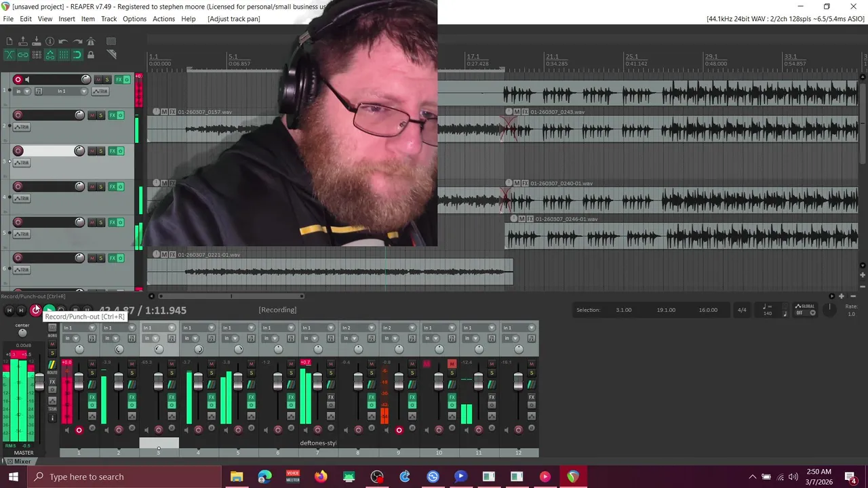Image resolution: width=868 pixels, height=488 pixels.
Task: Click mixer strip 7 volume fader
Action: pos(317,382)
